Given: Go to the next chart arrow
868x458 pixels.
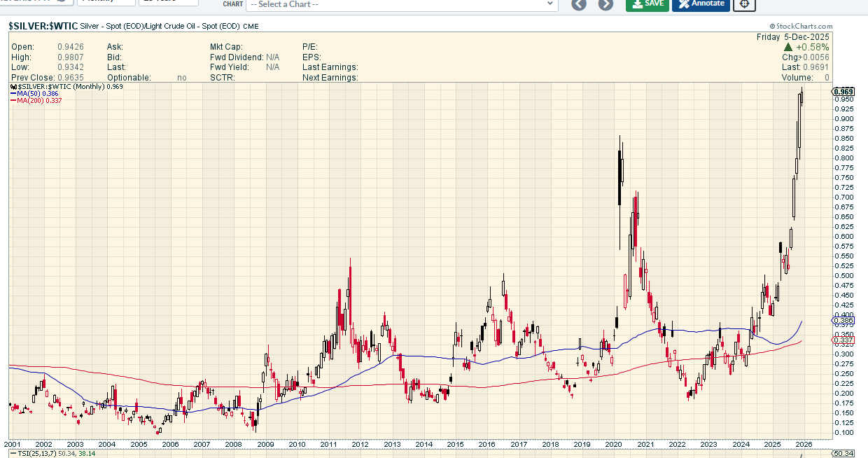Looking at the screenshot, I should click(605, 4).
